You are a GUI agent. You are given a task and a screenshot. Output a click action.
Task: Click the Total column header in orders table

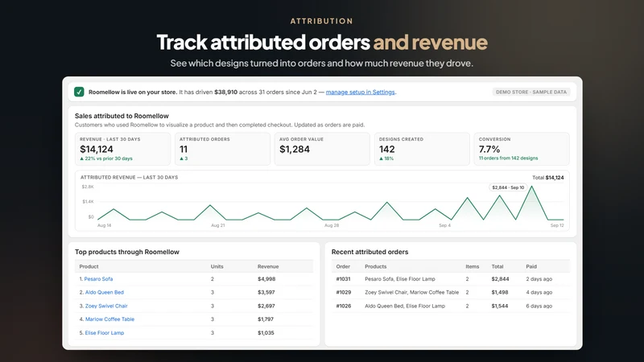497,266
